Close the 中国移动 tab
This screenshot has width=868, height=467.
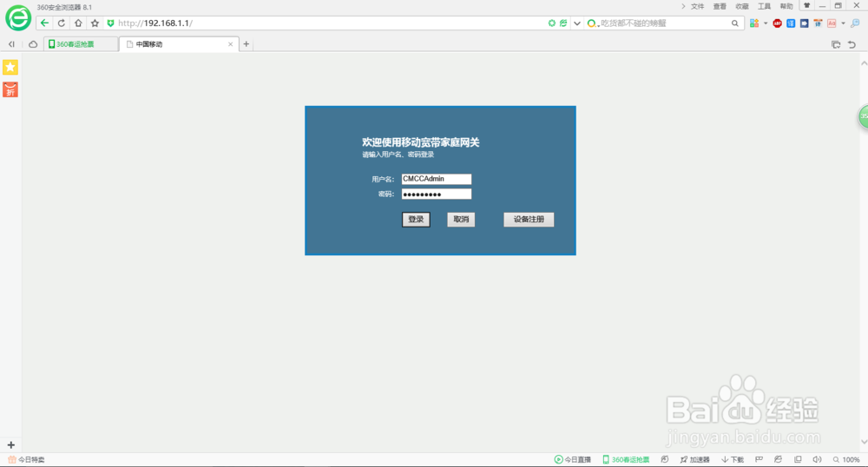[230, 44]
